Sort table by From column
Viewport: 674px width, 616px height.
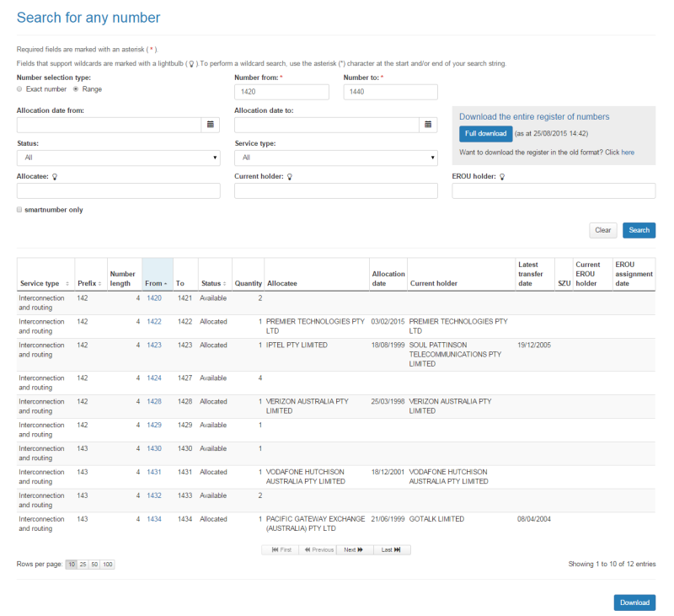[158, 275]
